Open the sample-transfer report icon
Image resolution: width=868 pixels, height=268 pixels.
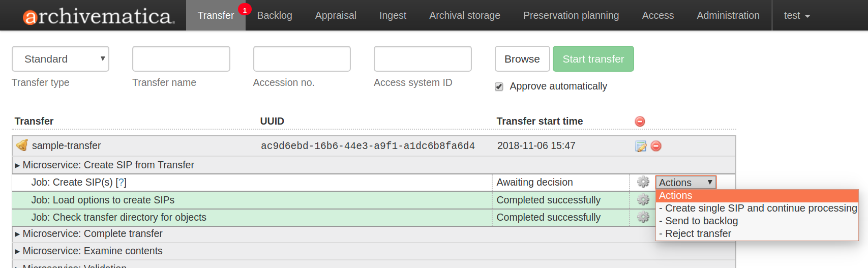tap(641, 146)
